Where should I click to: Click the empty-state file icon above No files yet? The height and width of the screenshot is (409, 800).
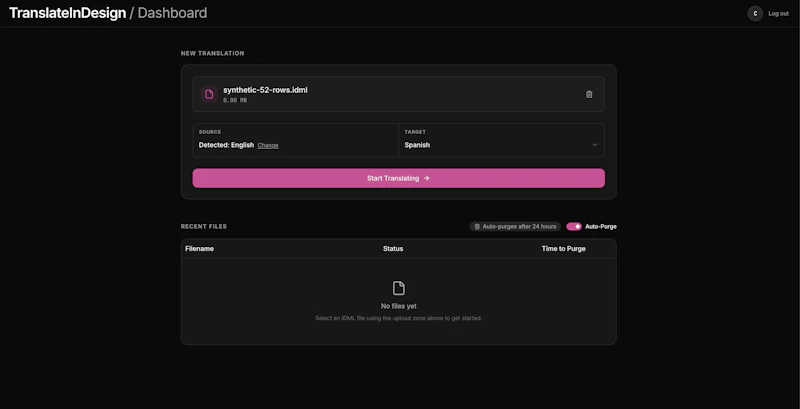point(398,288)
